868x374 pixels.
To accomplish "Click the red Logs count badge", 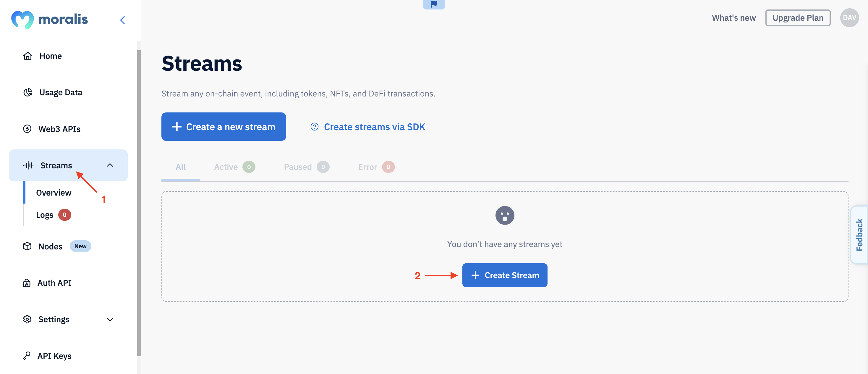I will tap(65, 215).
